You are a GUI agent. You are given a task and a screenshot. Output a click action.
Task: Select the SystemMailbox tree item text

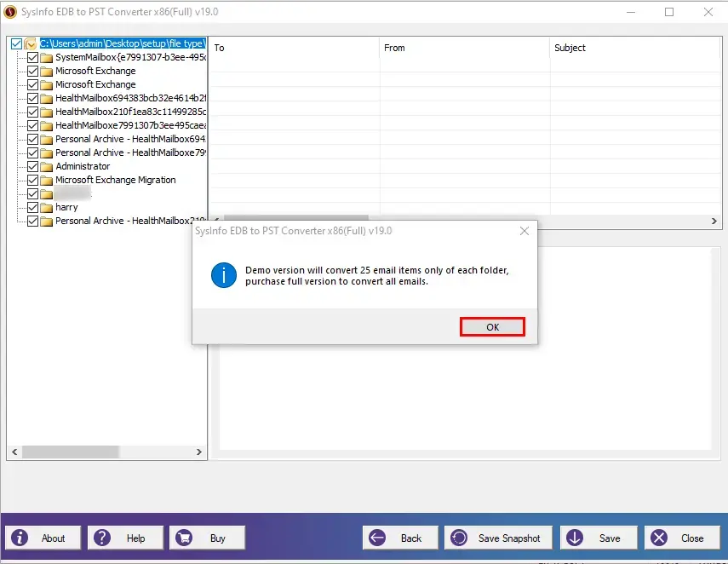pos(130,57)
